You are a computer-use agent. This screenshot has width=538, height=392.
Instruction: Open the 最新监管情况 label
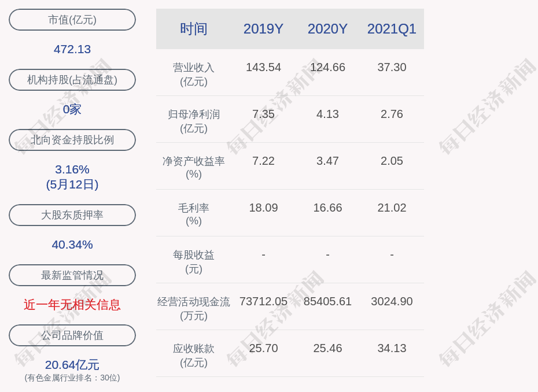click(72, 275)
